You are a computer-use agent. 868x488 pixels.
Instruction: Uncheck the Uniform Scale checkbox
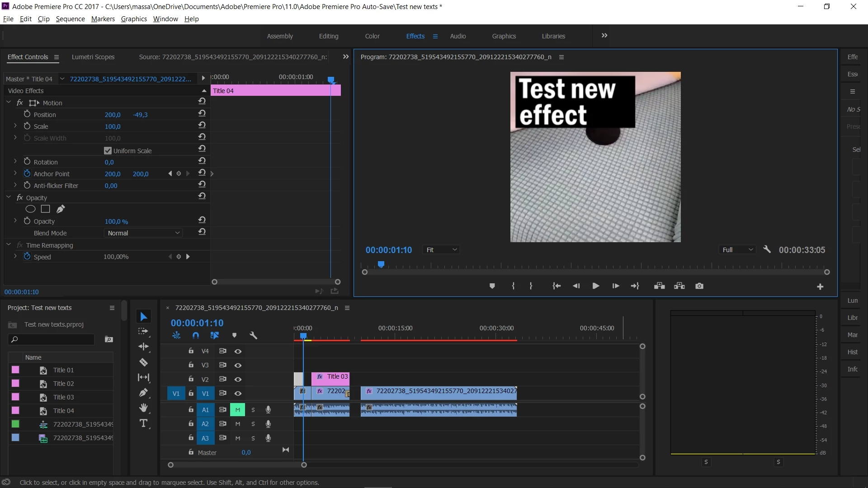108,151
